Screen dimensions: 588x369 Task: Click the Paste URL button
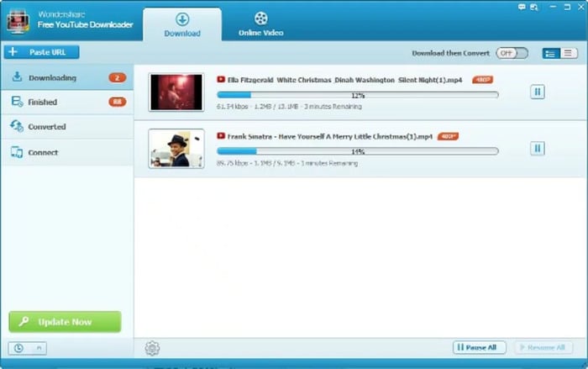[42, 52]
